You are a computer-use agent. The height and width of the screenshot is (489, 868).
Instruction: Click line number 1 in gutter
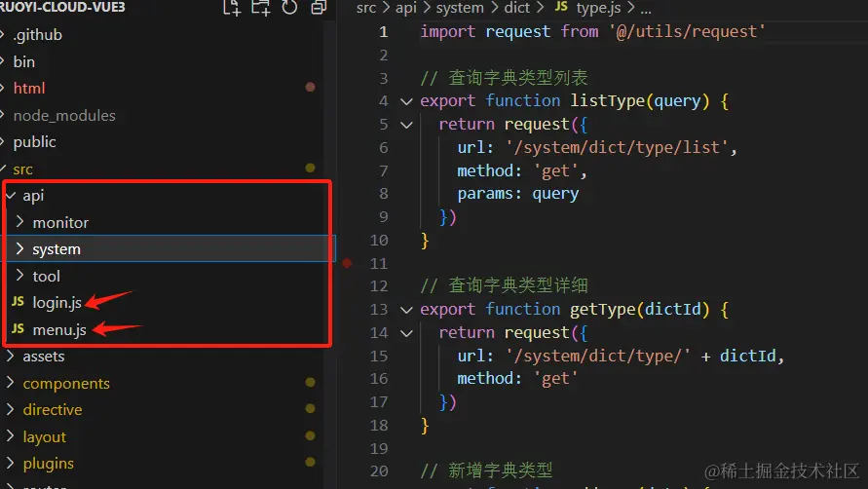pos(384,31)
